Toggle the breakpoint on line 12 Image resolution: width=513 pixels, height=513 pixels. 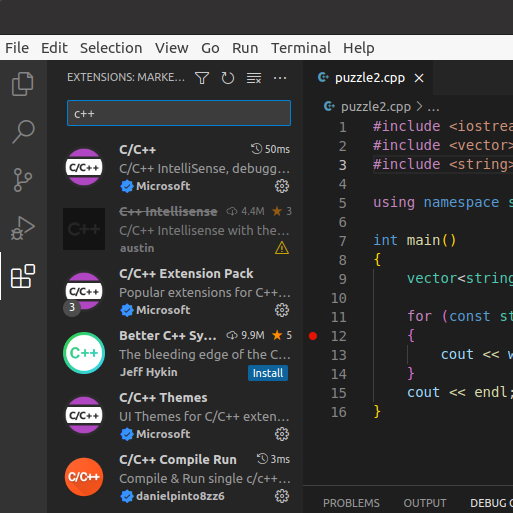[313, 336]
